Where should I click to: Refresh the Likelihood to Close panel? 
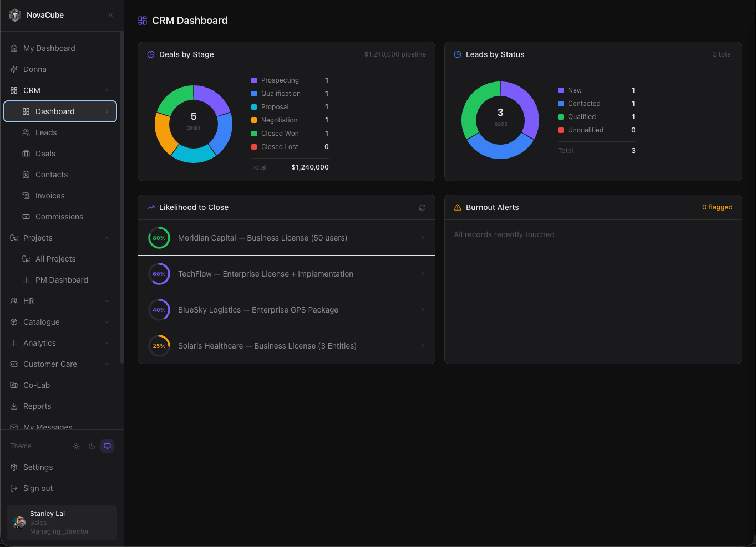[422, 207]
